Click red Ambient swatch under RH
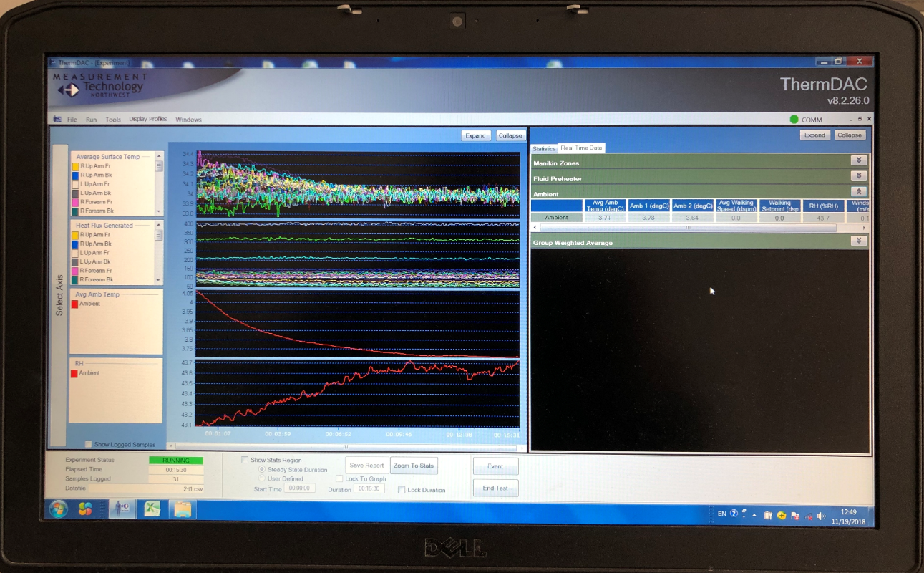The width and height of the screenshot is (924, 573). pos(74,372)
